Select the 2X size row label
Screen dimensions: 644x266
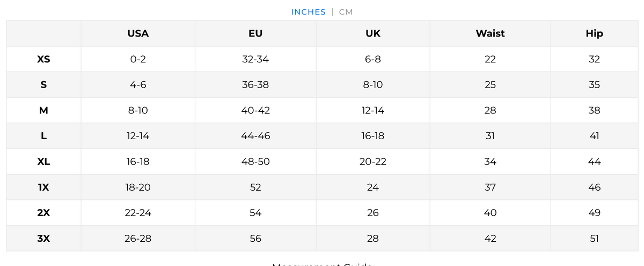coord(43,213)
